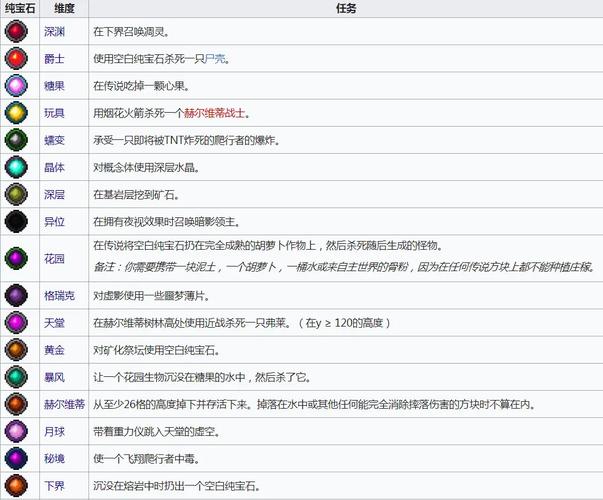
Task: Click the 暴风 pure gem icon
Action: (17, 377)
